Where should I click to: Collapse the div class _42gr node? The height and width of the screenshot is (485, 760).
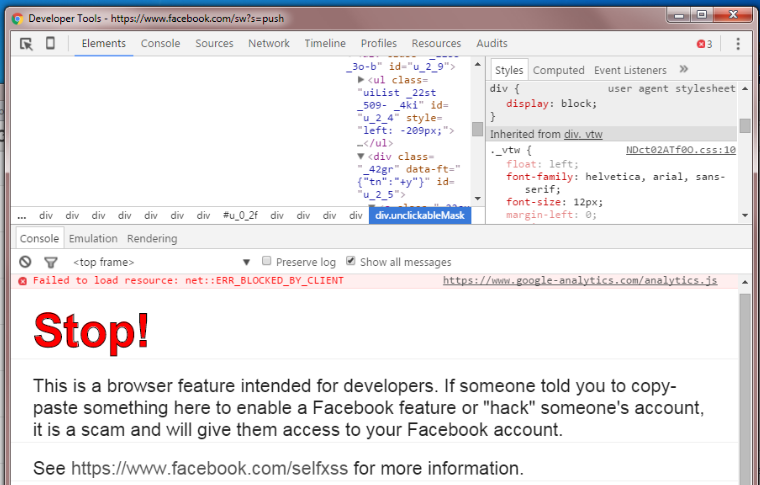coord(361,156)
